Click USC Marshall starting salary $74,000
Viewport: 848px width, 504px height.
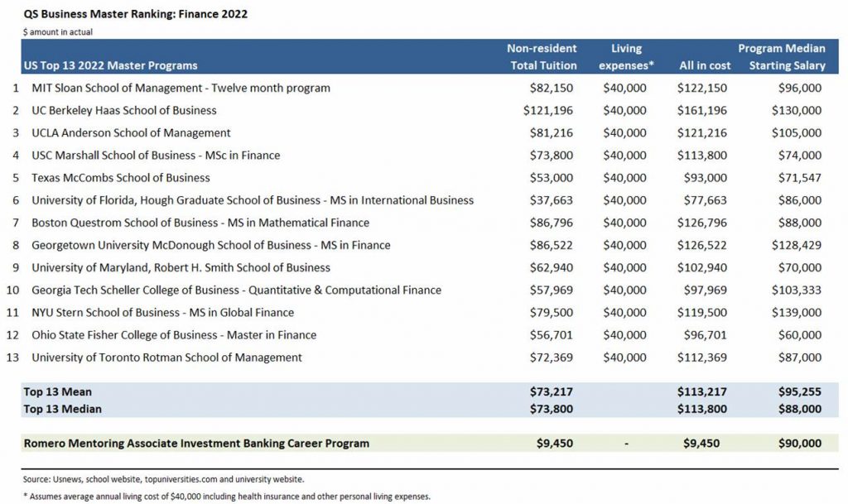[x=800, y=156]
